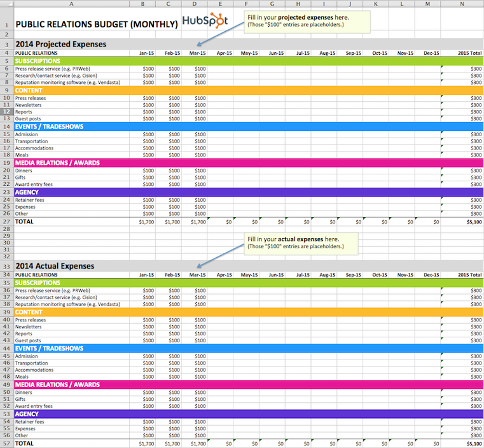Click AGENCY header in row 23
Screen dimensions: 484x448
coord(27,192)
